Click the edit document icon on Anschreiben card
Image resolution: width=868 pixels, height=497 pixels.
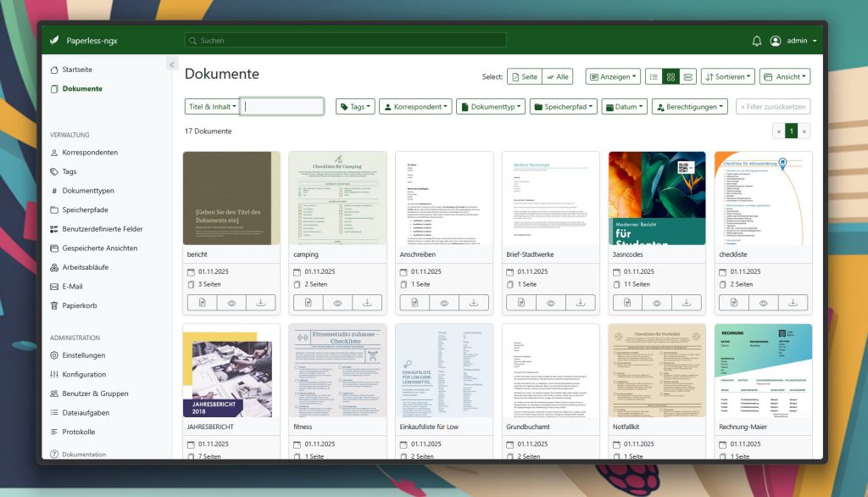point(415,303)
